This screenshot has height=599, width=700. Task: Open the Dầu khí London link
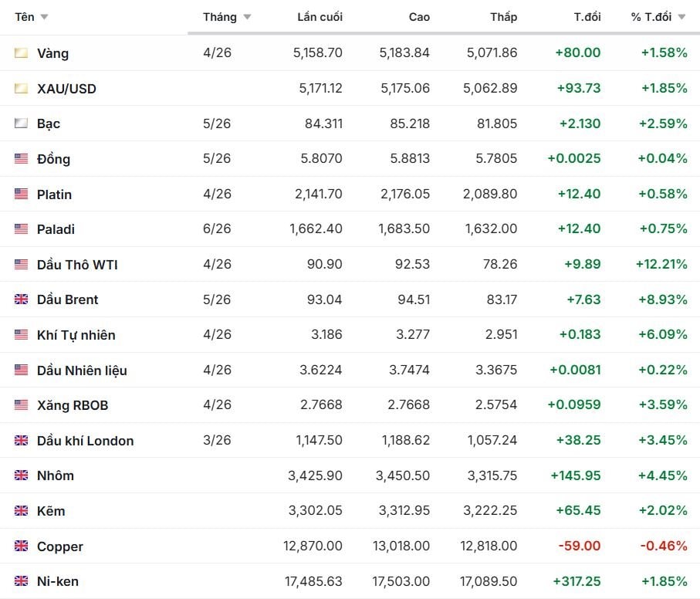click(x=85, y=441)
